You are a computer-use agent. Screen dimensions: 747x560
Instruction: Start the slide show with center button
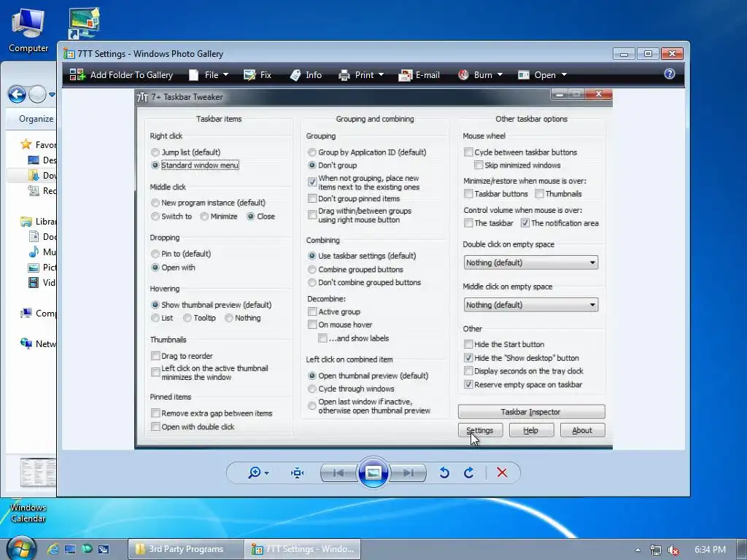coord(373,472)
